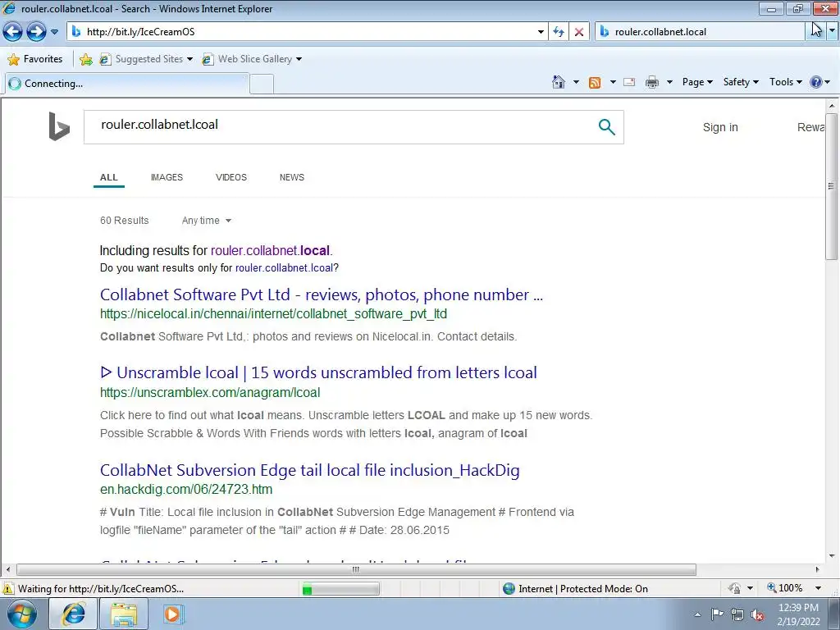
Task: Click Add to Favorites Bar star icon
Action: 85,59
